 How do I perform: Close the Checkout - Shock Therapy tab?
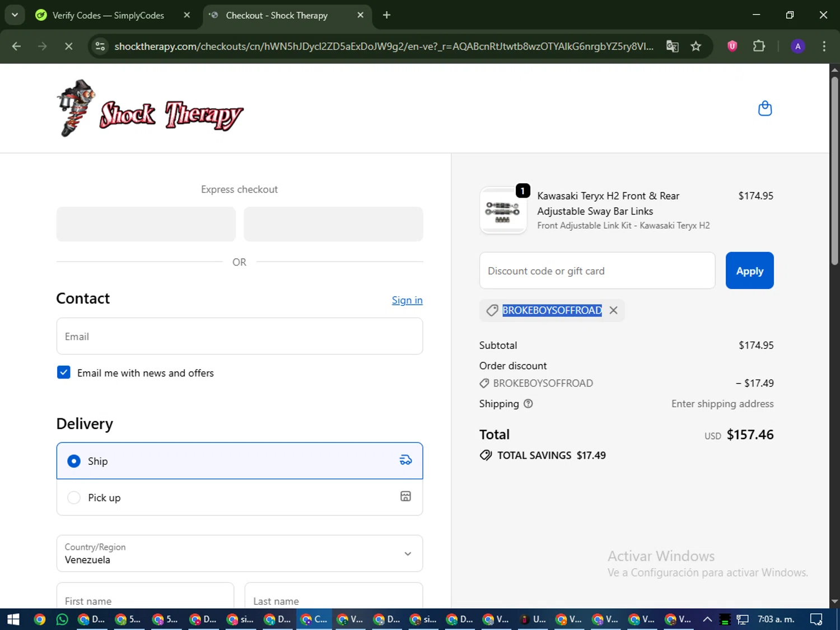pos(360,15)
